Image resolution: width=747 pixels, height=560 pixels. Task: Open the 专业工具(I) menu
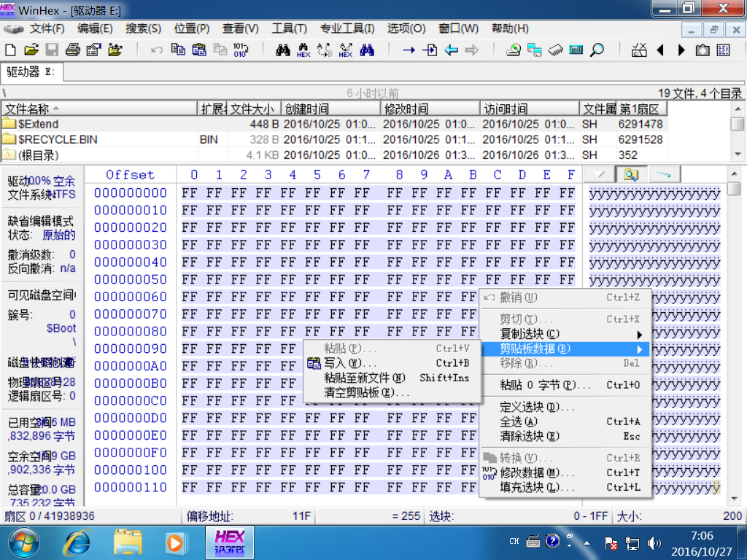coord(347,28)
